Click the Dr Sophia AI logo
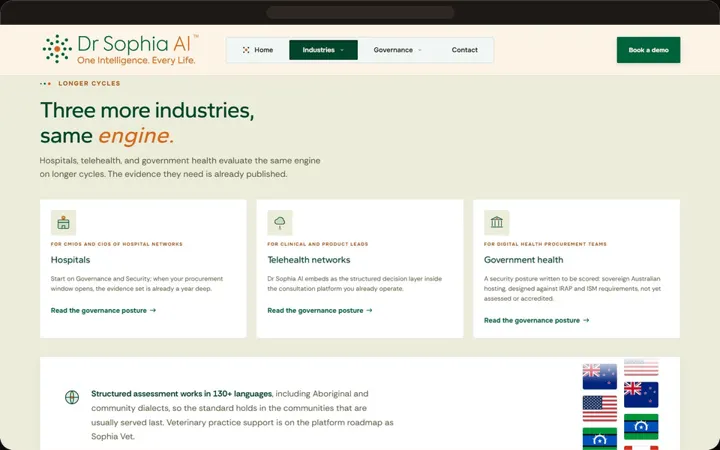 pos(120,49)
